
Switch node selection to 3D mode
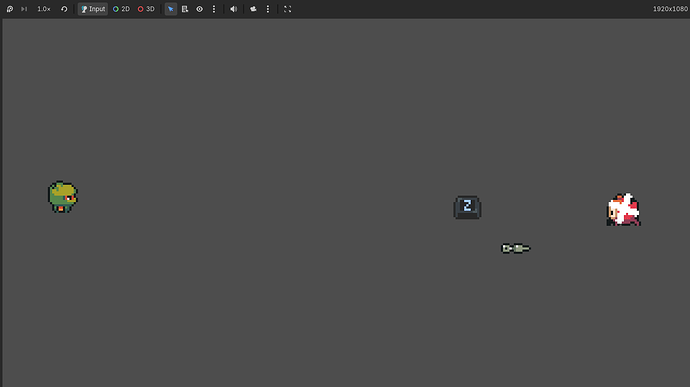click(x=147, y=9)
